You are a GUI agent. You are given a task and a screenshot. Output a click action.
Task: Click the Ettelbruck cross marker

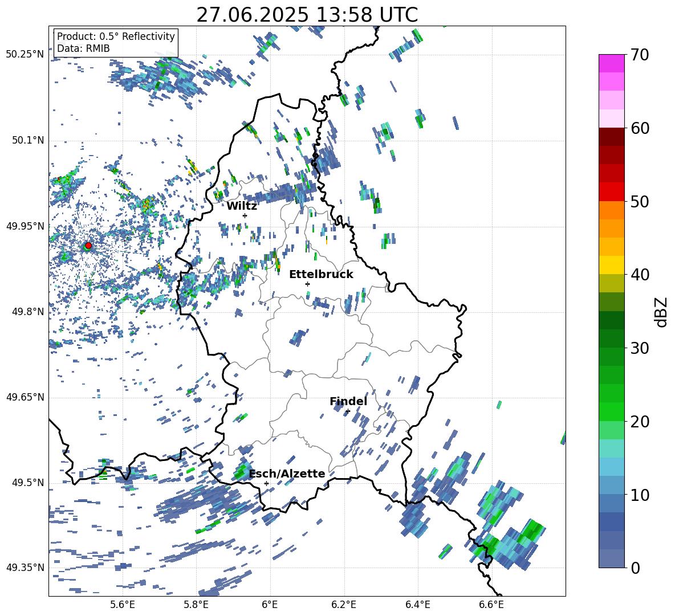pyautogui.click(x=307, y=284)
